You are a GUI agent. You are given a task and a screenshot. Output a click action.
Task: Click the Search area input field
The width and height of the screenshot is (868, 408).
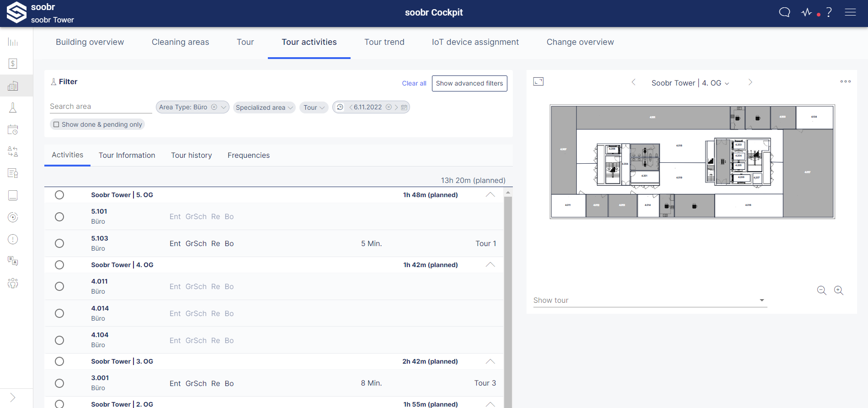pos(101,107)
